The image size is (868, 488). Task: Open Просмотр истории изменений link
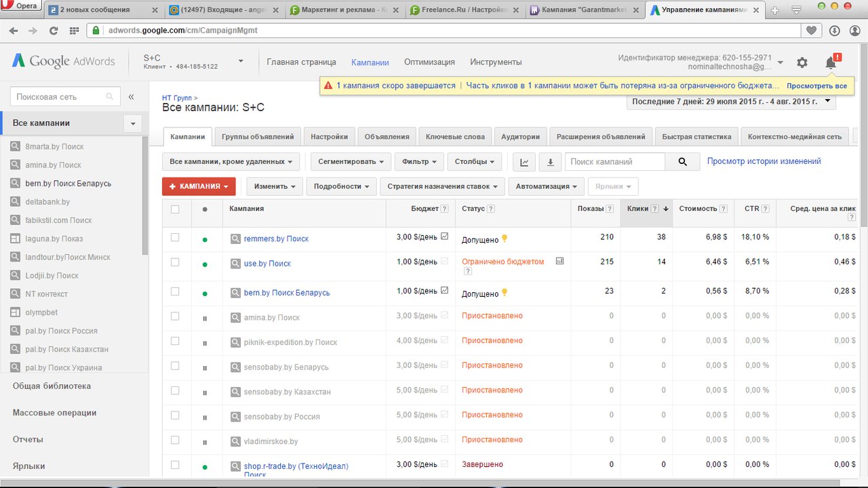click(764, 161)
